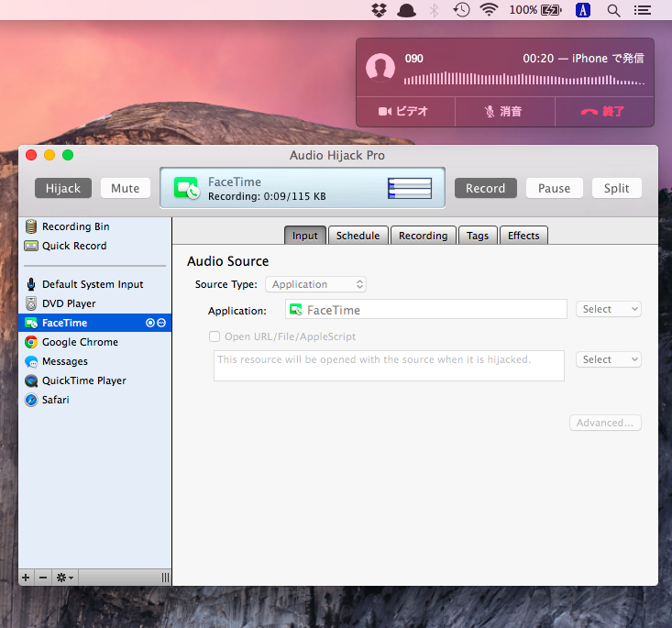End the call with 終了 button
672x628 pixels.
point(604,112)
